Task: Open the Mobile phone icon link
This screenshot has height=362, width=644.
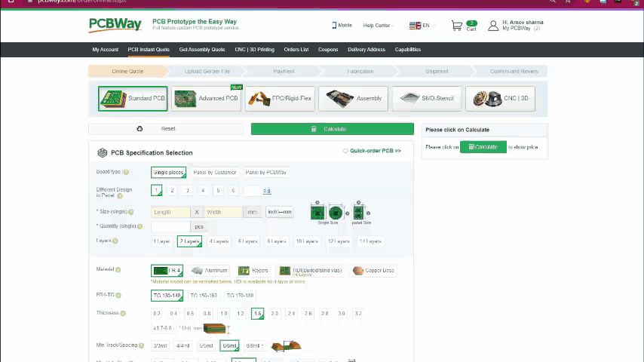Action: 334,25
